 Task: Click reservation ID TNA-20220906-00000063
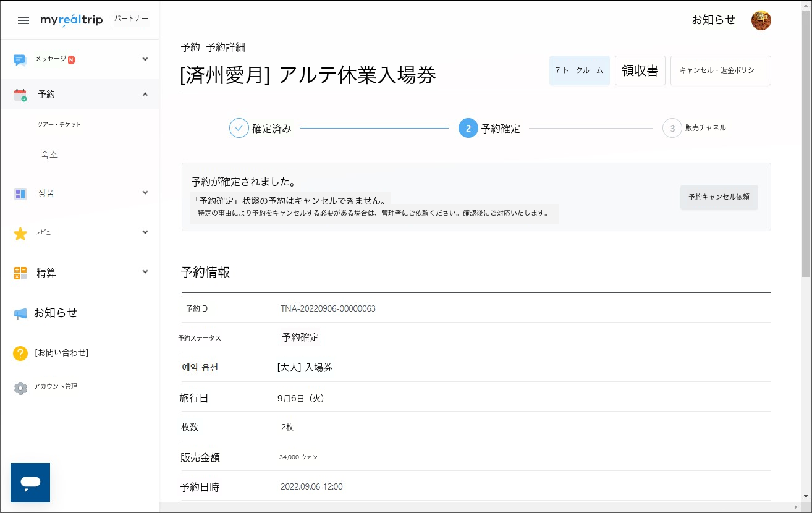[x=328, y=308]
